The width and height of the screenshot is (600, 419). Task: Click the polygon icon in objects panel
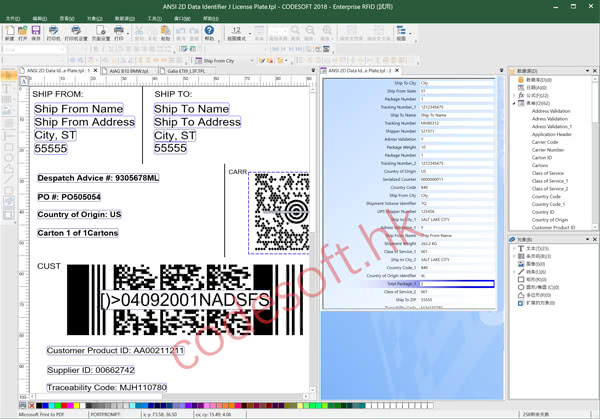[x=520, y=295]
